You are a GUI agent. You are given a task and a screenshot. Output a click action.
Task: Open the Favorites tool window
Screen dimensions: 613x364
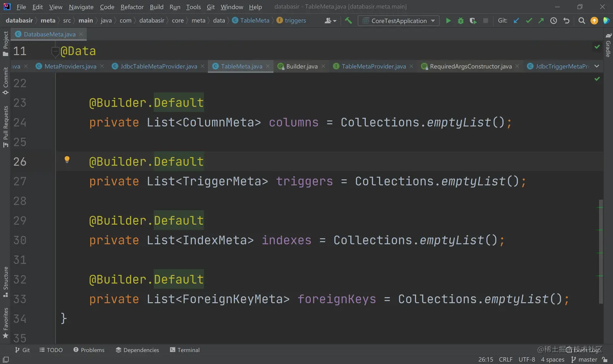point(6,323)
